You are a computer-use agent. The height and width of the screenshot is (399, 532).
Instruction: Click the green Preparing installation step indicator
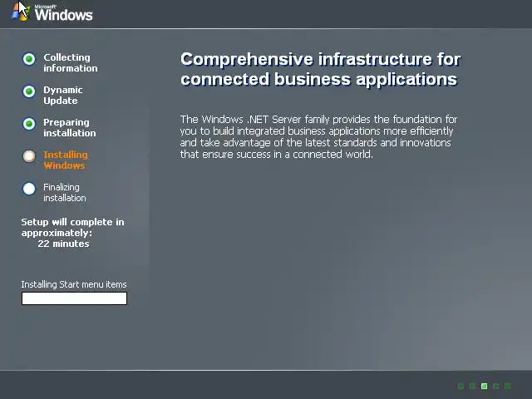point(29,124)
